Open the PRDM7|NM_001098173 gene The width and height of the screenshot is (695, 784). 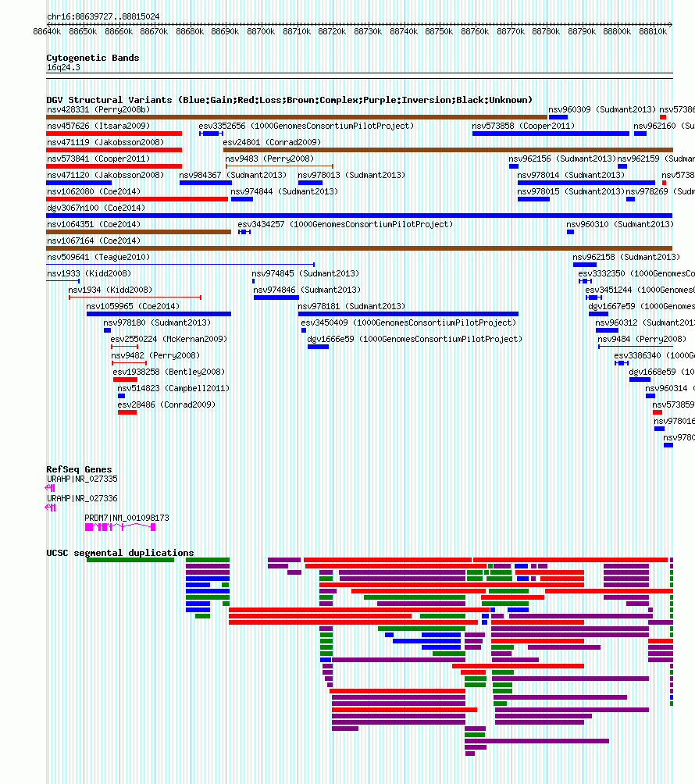(127, 518)
